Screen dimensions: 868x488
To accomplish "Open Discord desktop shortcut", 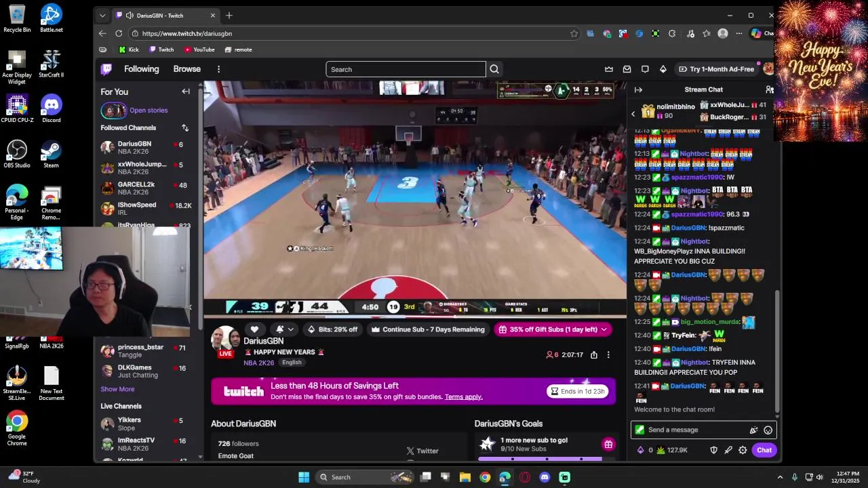I will [51, 108].
